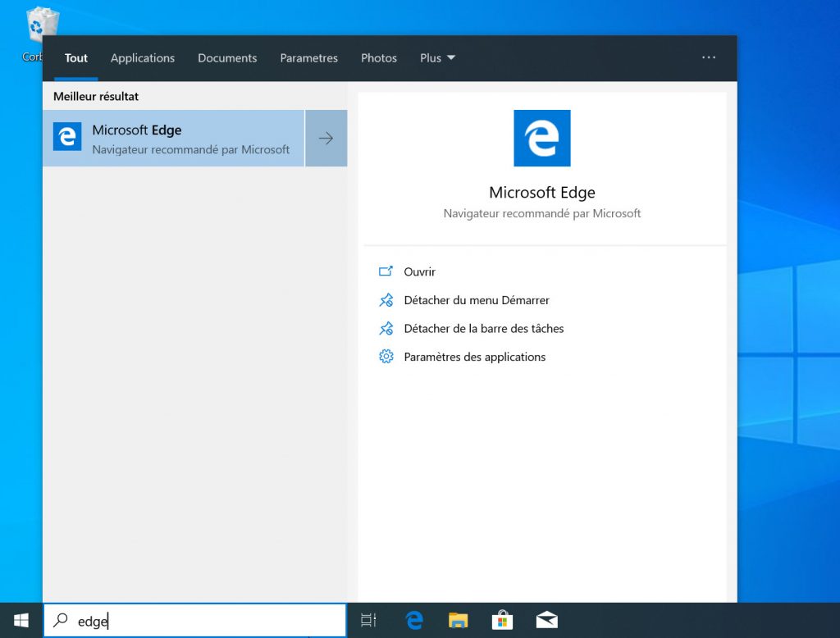Open the Windows Start menu button
Screen dimensions: 840x638
pos(21,620)
